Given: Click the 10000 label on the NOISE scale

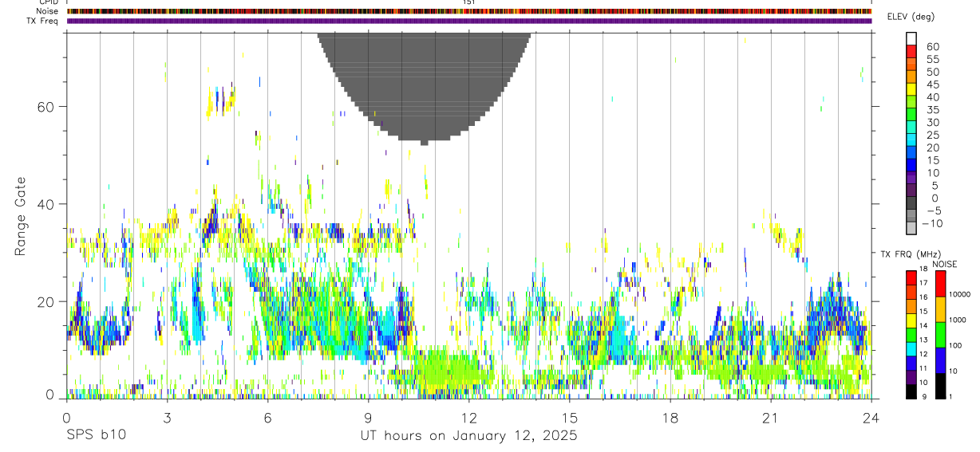Looking at the screenshot, I should point(960,294).
